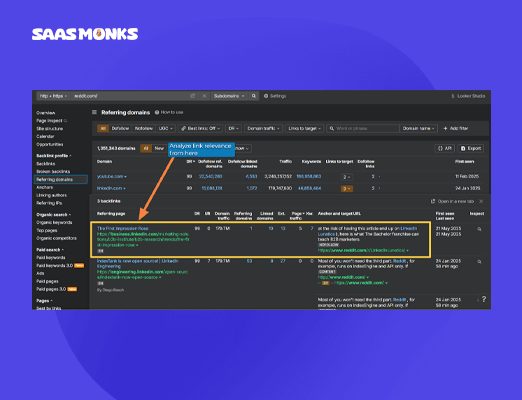The image size is (522, 400).
Task: Toggle the Nofollow filter
Action: 144,128
